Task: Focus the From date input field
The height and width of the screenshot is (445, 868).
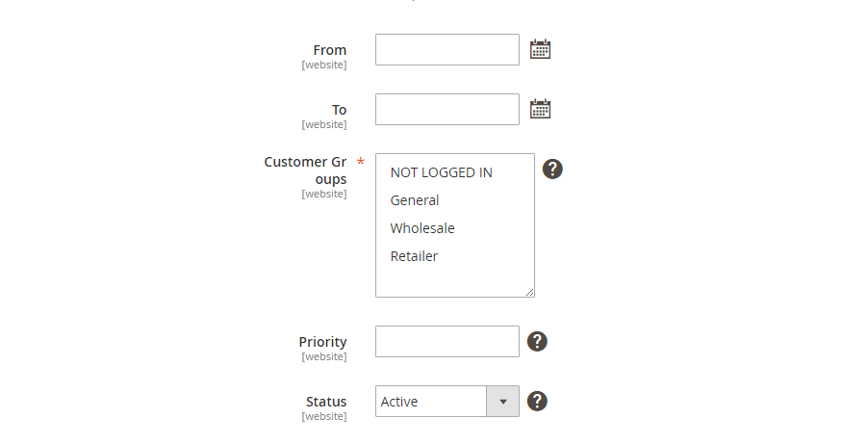Action: [x=447, y=49]
